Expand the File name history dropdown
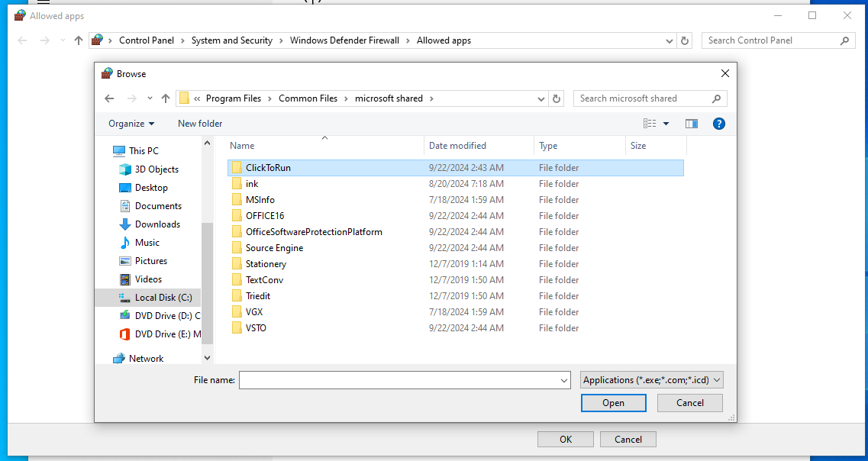 tap(564, 380)
